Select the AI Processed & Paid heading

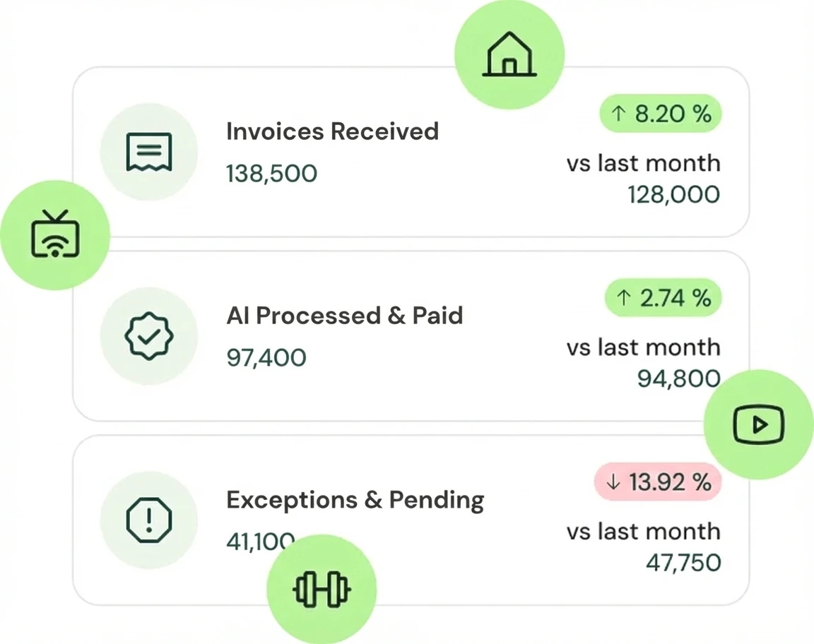[x=344, y=316]
